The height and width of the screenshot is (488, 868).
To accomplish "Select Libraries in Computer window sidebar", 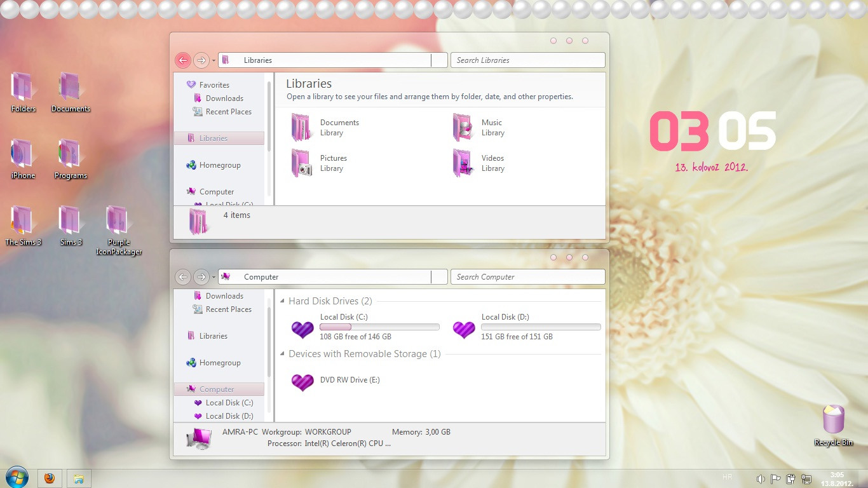I will click(x=207, y=336).
